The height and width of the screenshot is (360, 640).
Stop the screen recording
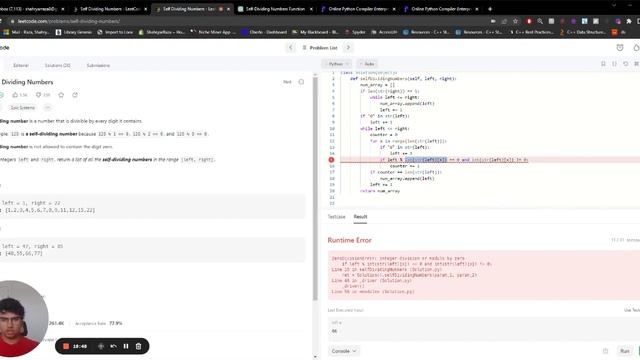coord(66,346)
